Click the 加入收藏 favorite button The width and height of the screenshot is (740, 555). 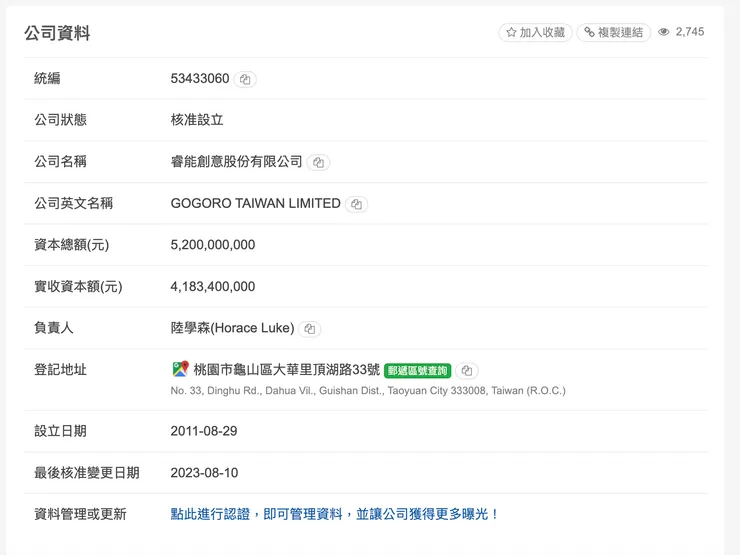(x=536, y=33)
